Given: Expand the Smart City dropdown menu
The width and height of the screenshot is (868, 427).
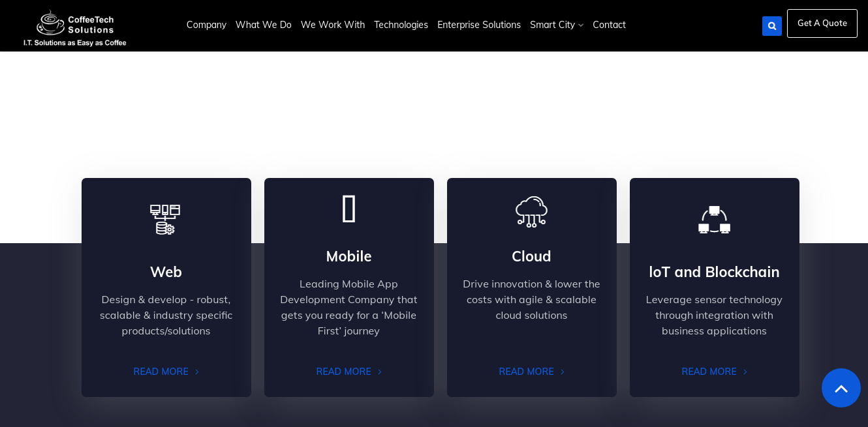Looking at the screenshot, I should 556,25.
